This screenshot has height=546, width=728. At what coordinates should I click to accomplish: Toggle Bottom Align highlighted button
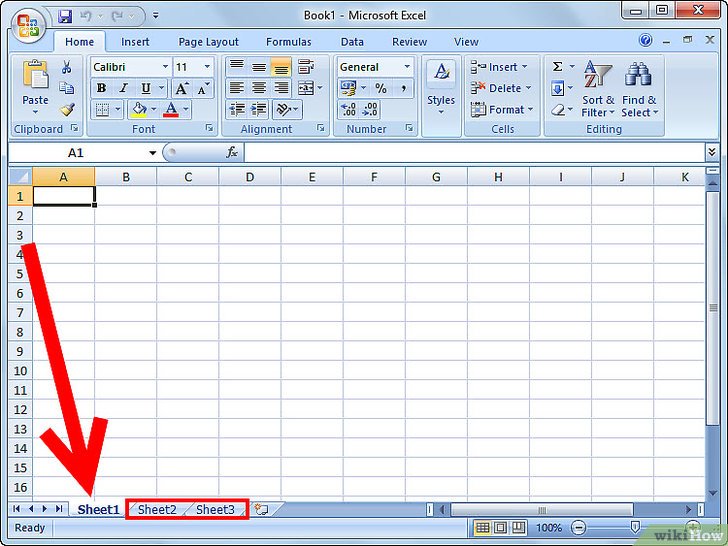pos(281,67)
